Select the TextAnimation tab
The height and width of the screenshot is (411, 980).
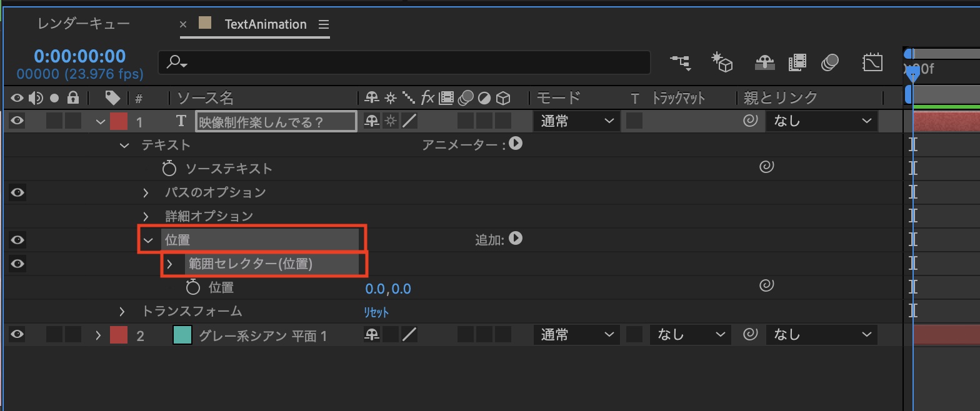coord(266,24)
